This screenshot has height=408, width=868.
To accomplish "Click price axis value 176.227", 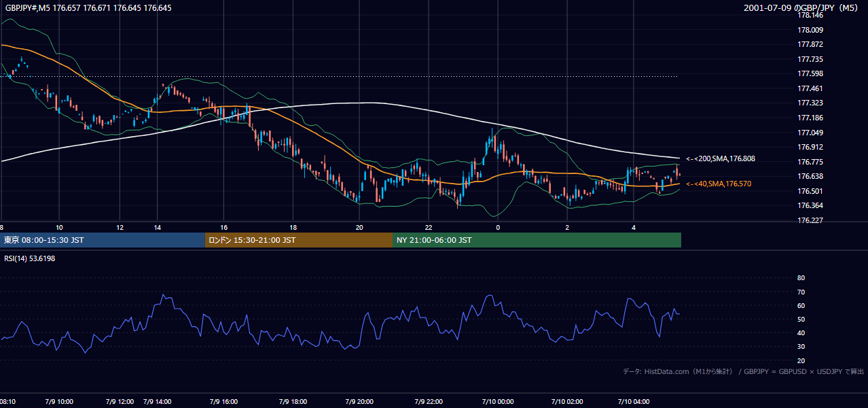I will point(810,220).
